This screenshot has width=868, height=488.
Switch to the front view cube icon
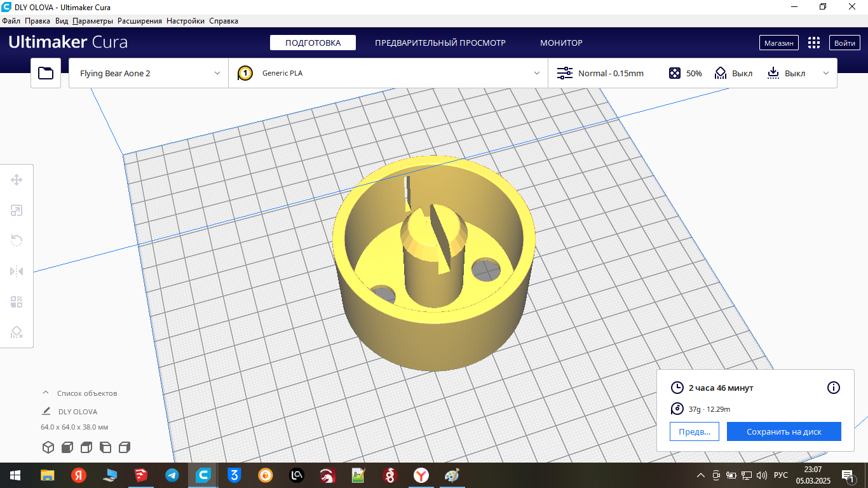(x=67, y=447)
